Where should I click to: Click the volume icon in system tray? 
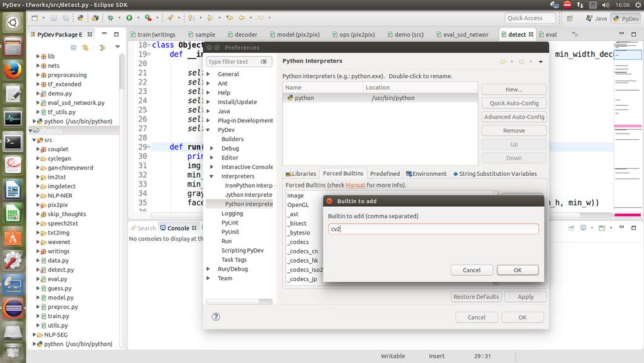click(x=606, y=5)
